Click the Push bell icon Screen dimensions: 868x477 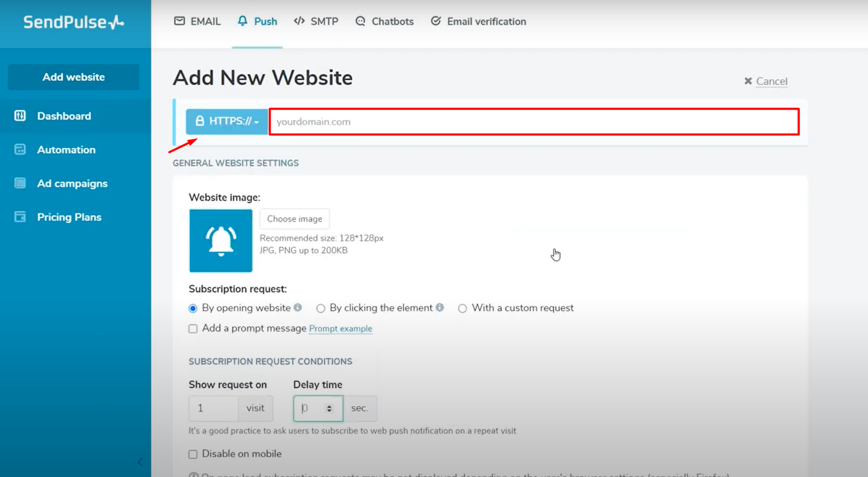tap(243, 21)
